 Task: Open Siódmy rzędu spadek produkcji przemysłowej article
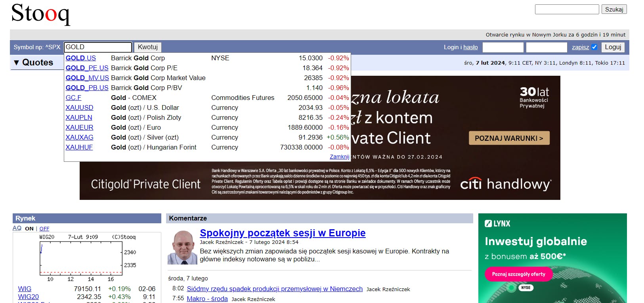(275, 289)
